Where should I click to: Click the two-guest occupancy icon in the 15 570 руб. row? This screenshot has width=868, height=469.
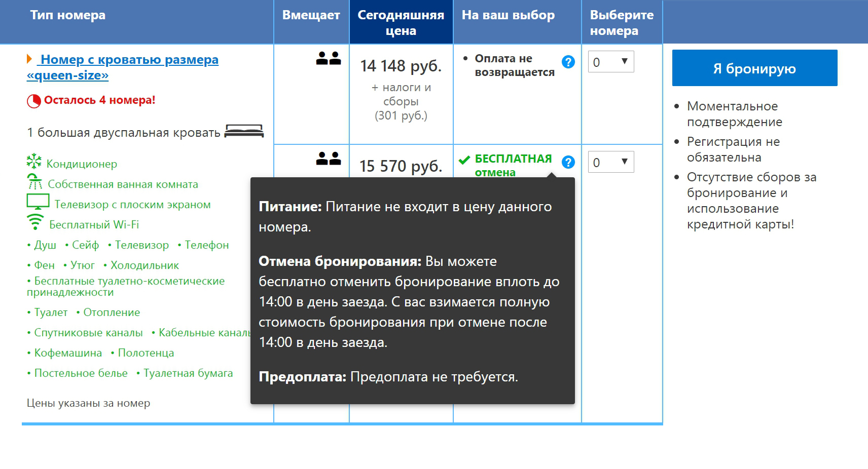329,159
